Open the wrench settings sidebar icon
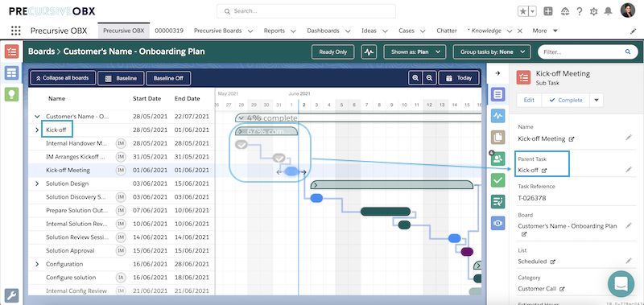 coord(11,295)
